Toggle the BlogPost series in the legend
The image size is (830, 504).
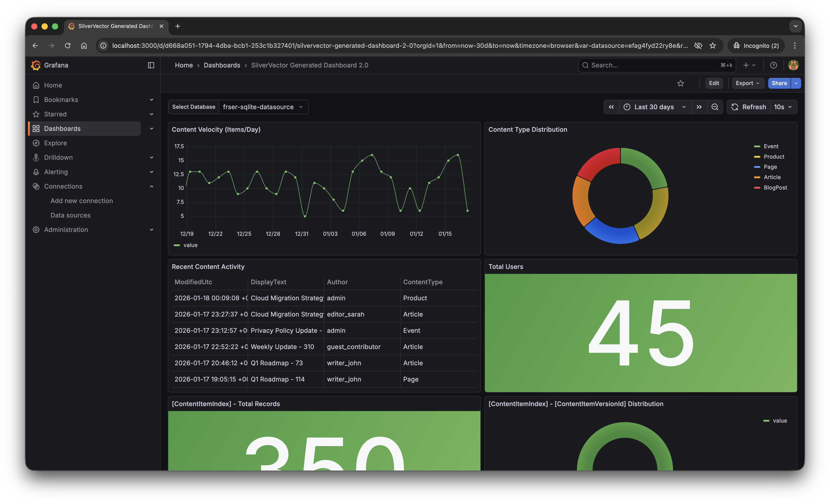pos(775,187)
